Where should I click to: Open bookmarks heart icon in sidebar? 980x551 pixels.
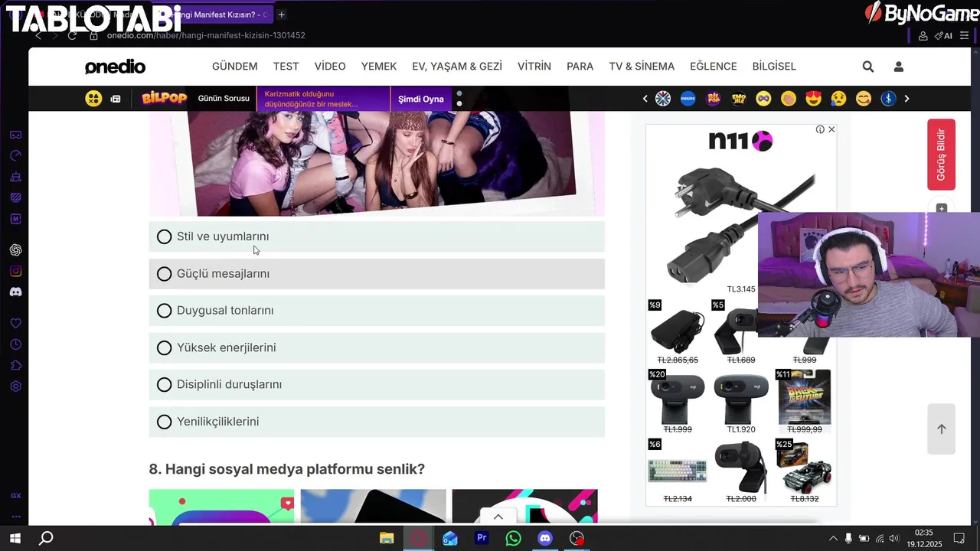click(15, 324)
